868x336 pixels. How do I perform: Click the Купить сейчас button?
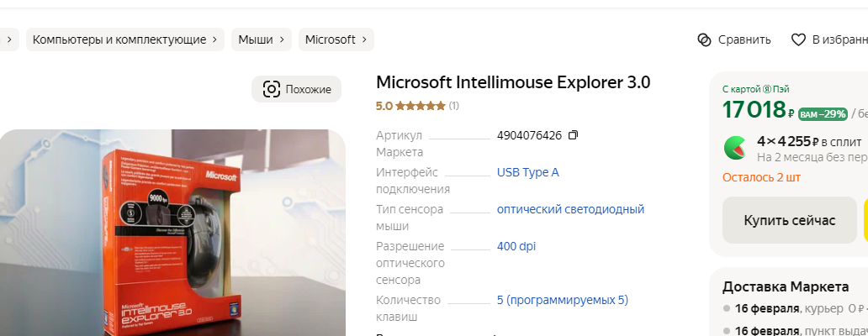790,220
